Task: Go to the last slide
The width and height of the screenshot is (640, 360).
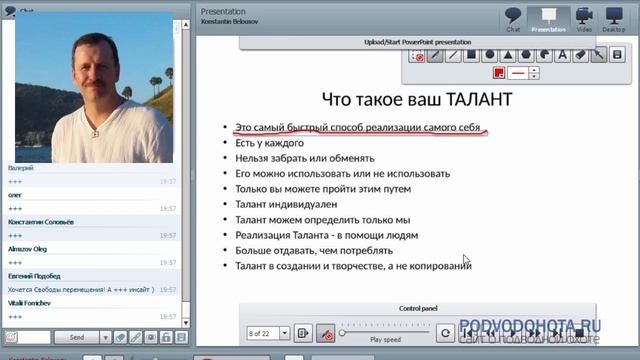Action: [557, 333]
